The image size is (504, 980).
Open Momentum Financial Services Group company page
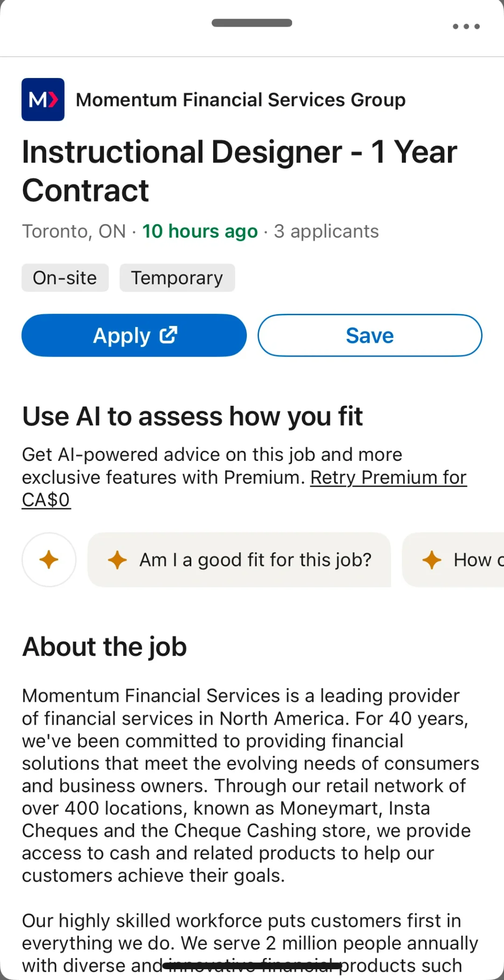click(240, 100)
